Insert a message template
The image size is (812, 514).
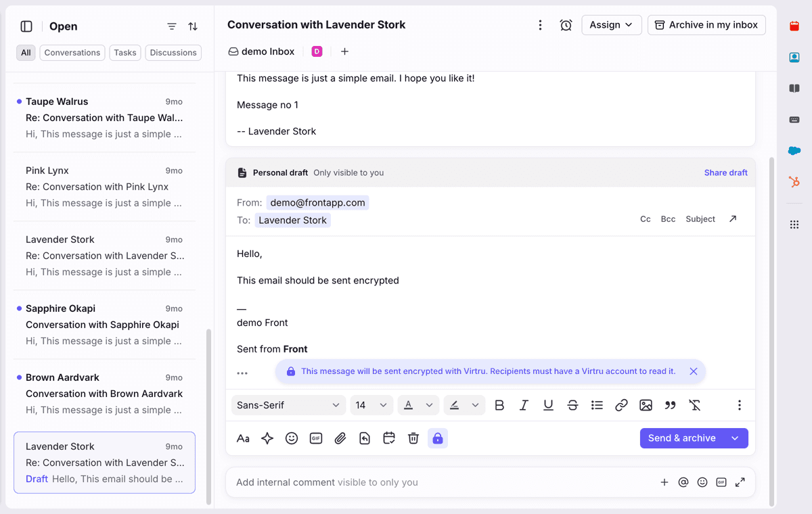click(x=365, y=438)
